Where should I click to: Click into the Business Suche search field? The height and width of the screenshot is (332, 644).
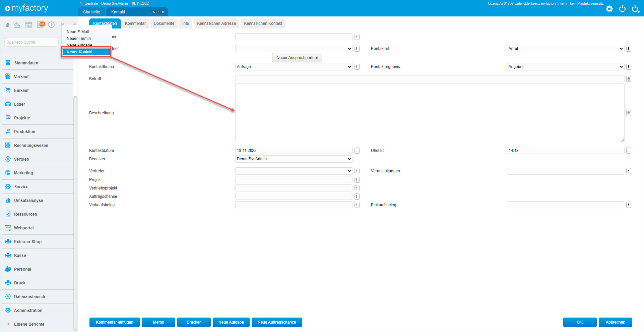[x=31, y=42]
